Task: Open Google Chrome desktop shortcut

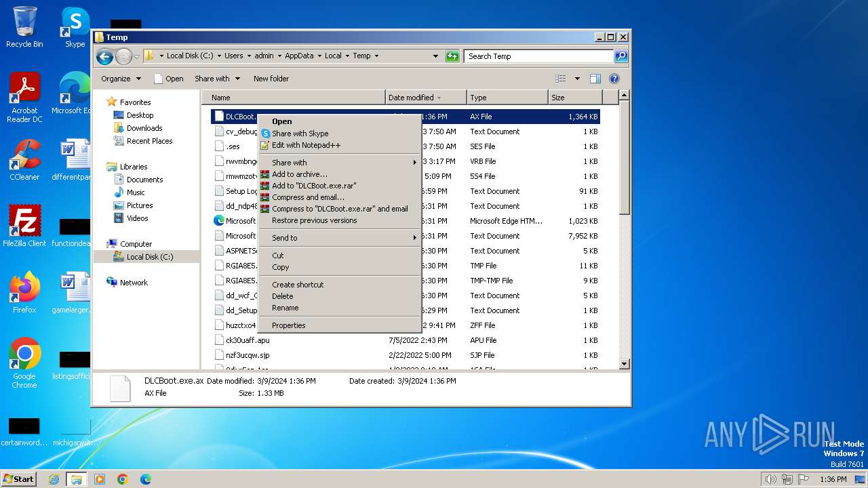Action: (x=24, y=363)
